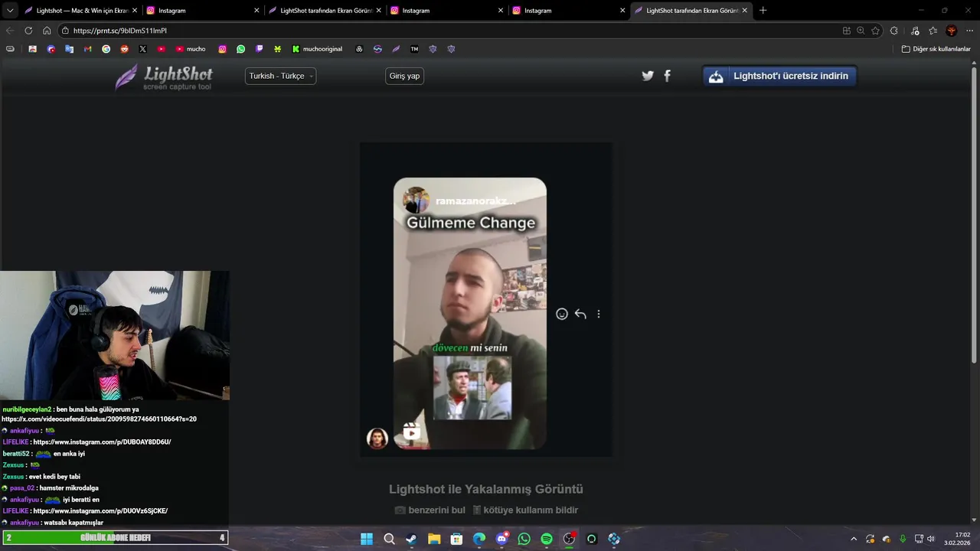The height and width of the screenshot is (551, 980).
Task: Open File Explorer from the taskbar
Action: 434,539
